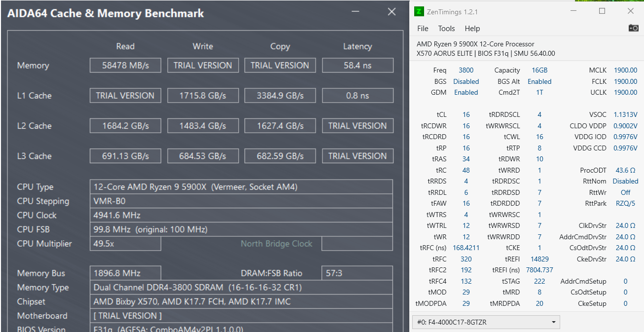
Task: Maximize the ZenTimings window
Action: pos(602,11)
